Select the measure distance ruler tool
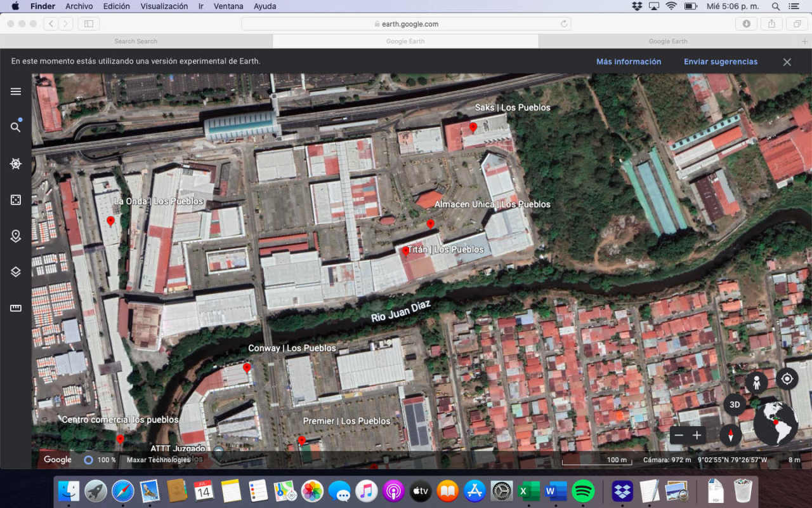Viewport: 812px width, 508px height. [x=15, y=308]
